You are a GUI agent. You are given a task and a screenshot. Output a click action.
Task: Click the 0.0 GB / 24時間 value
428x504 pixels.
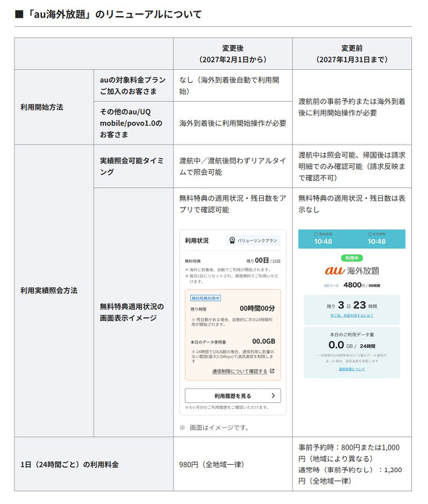(352, 345)
